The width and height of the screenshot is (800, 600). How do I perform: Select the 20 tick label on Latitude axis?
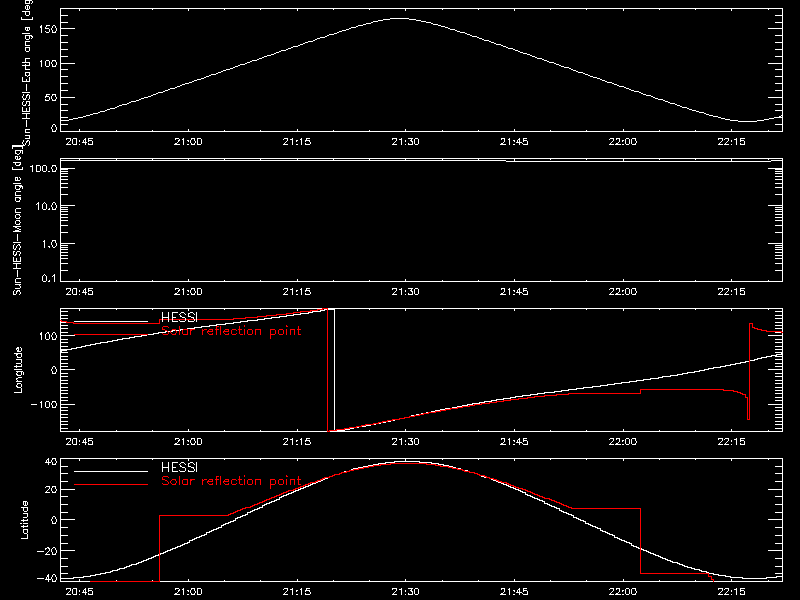click(51, 490)
